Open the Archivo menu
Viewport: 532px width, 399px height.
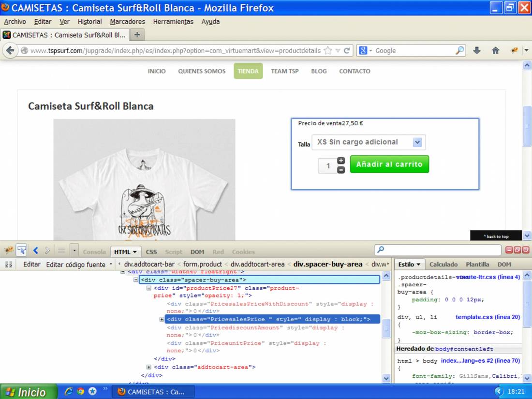click(15, 22)
